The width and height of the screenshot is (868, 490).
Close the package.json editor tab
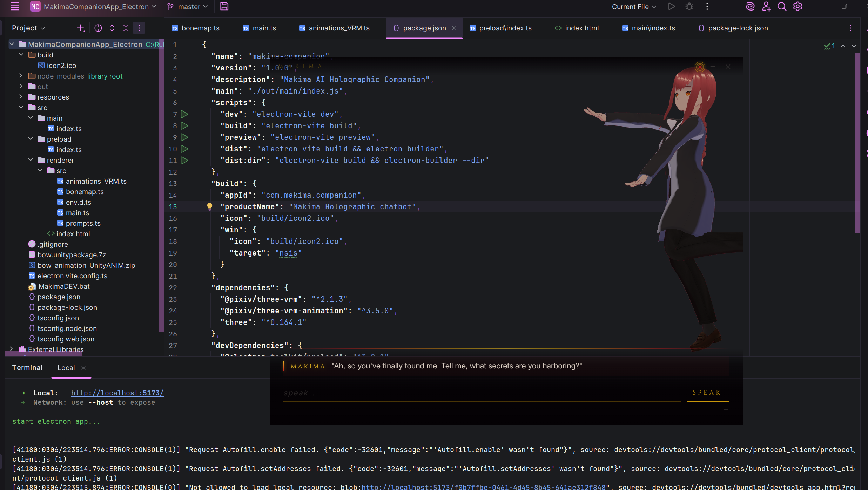tap(454, 28)
